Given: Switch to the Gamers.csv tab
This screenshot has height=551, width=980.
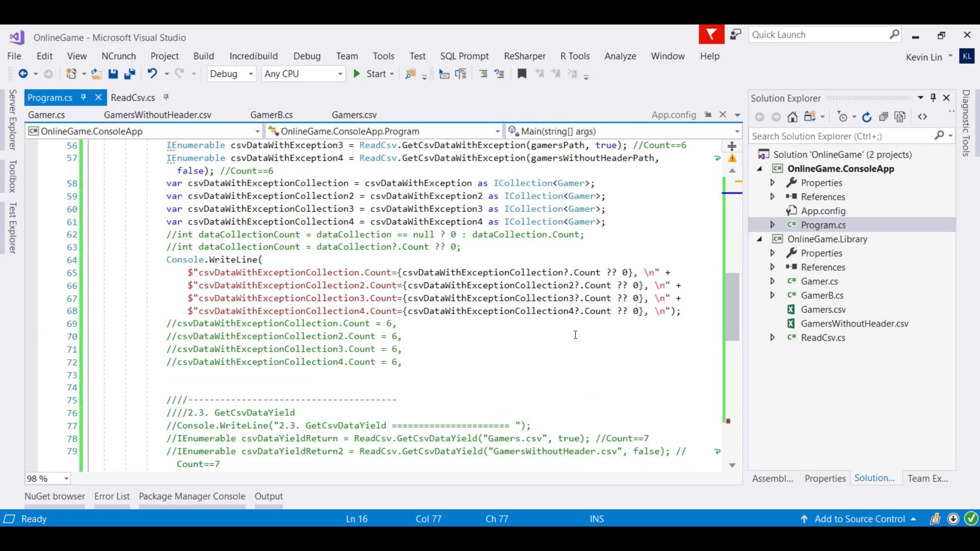Looking at the screenshot, I should pyautogui.click(x=354, y=115).
